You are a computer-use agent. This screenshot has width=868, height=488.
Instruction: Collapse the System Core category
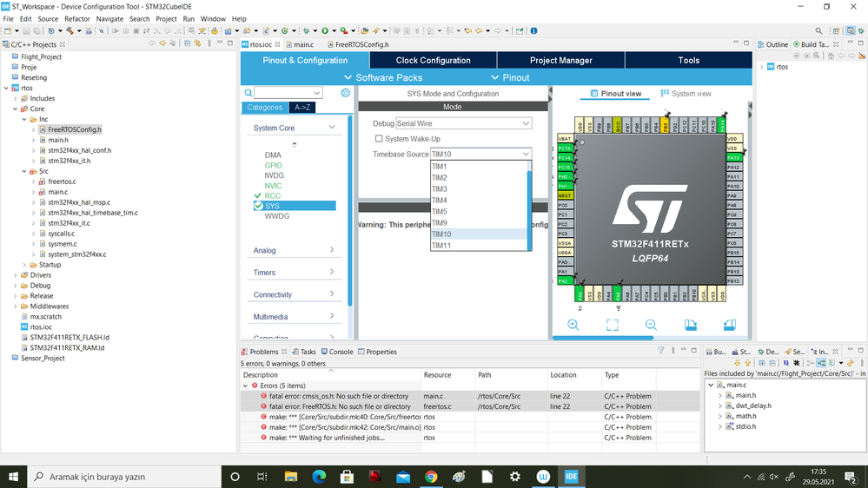pos(332,128)
